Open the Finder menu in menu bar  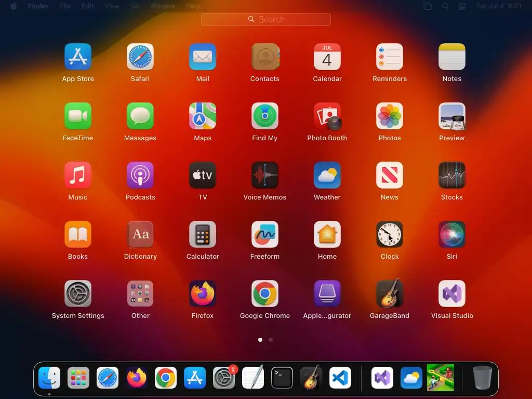pos(38,6)
